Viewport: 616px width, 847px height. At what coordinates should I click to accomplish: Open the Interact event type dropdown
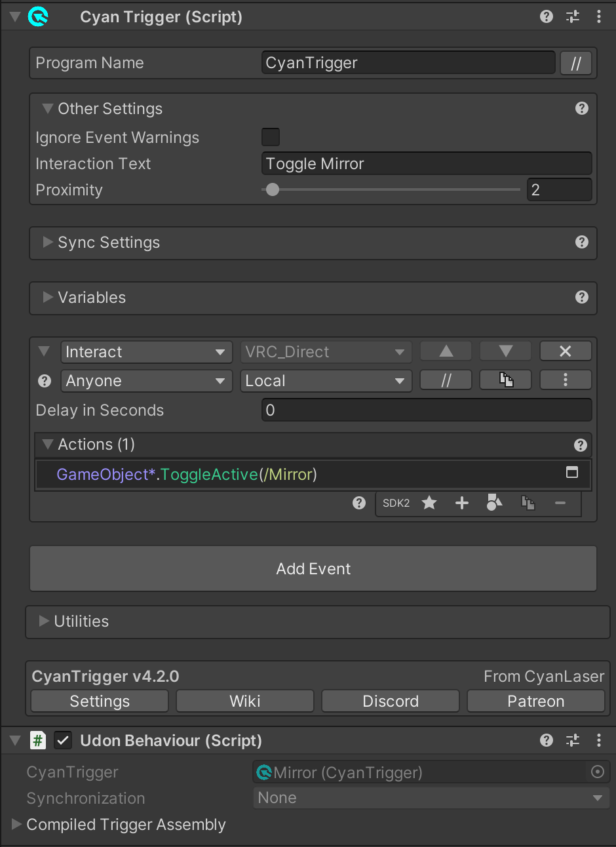pyautogui.click(x=146, y=352)
